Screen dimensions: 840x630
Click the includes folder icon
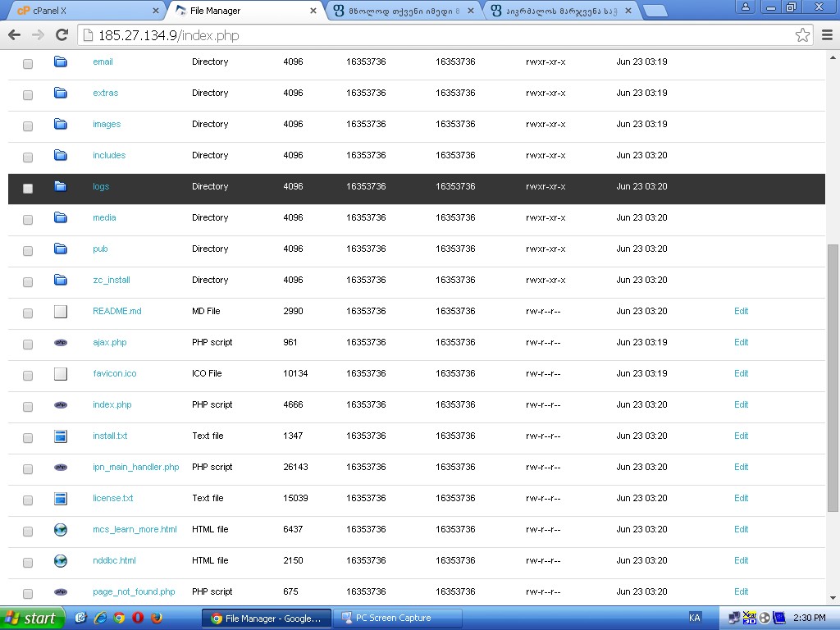[61, 155]
